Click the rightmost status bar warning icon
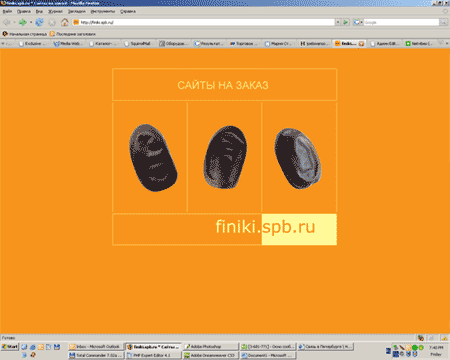 [445, 338]
